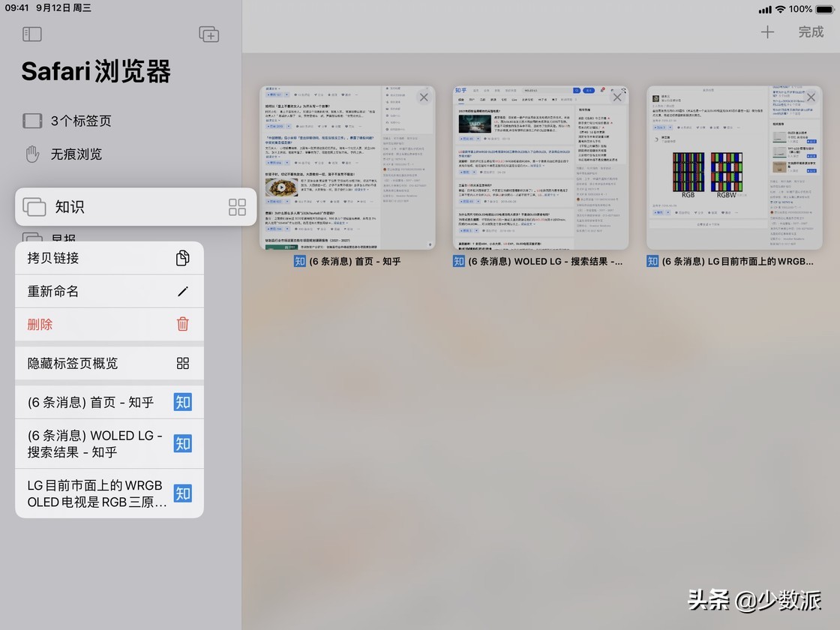The image size is (840, 630).
Task: Close the 首页 - 知乎 tab thumbnail
Action: [424, 97]
